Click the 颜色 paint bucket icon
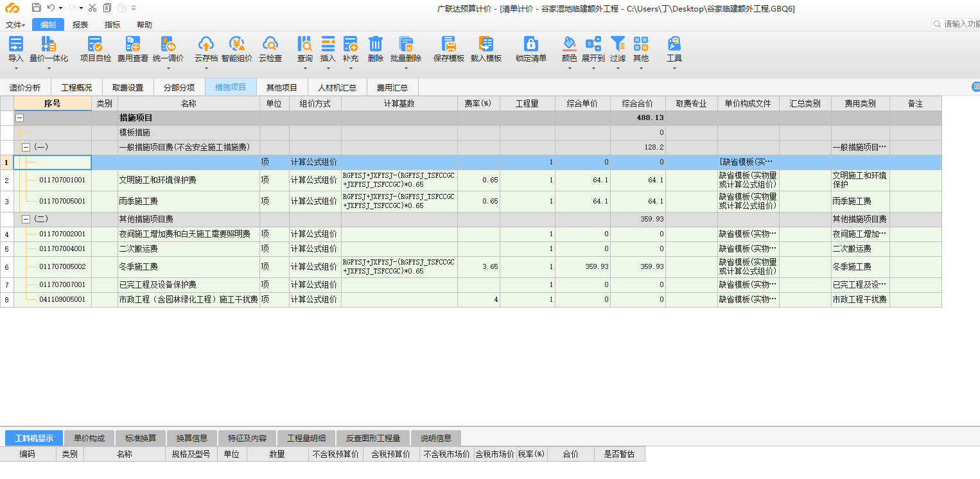 (x=570, y=44)
